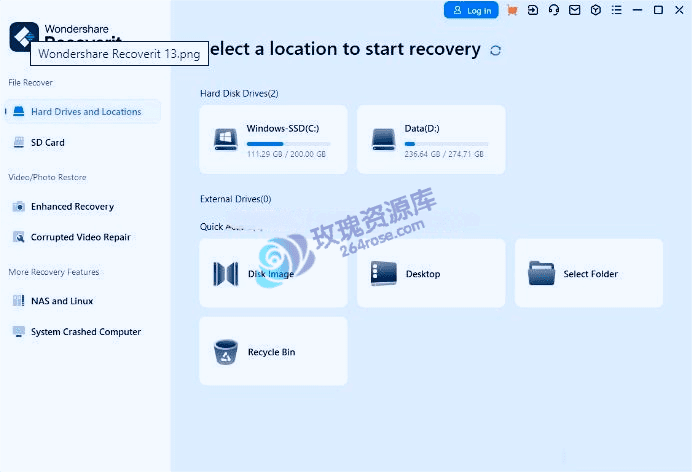
Task: Click the Windows-SSD(C:) usage bar
Action: (288, 144)
